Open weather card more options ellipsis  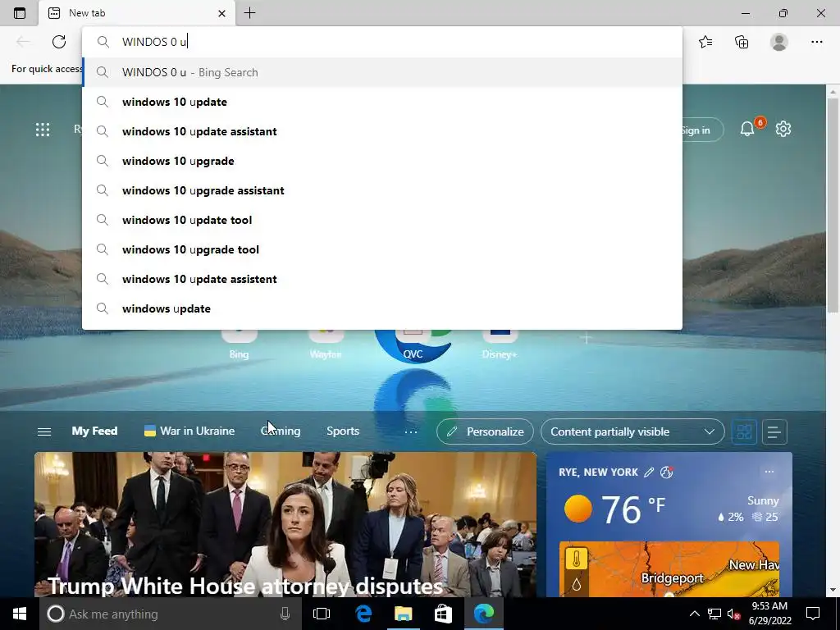(x=769, y=472)
